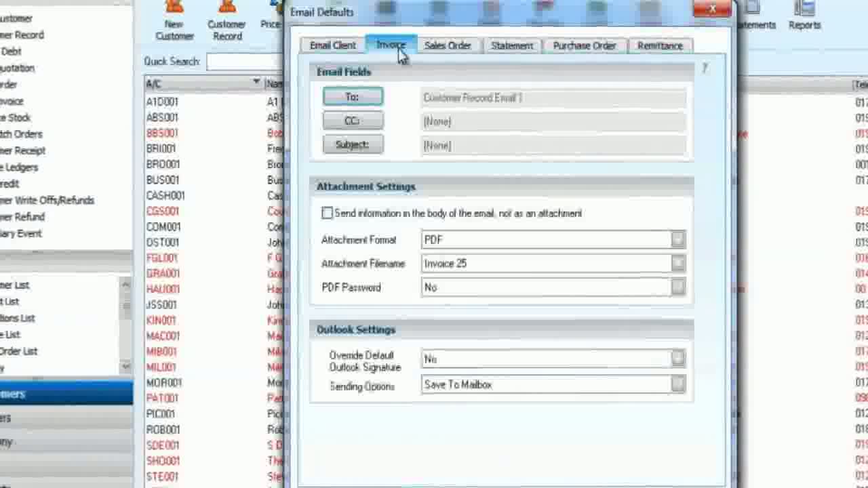Click the CC: button
Image resolution: width=868 pixels, height=488 pixels.
click(353, 121)
